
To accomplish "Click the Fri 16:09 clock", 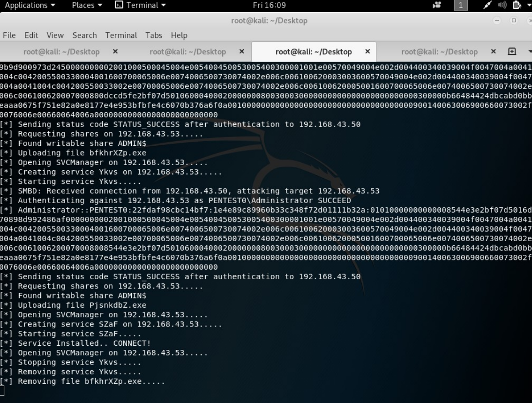I will pyautogui.click(x=269, y=5).
